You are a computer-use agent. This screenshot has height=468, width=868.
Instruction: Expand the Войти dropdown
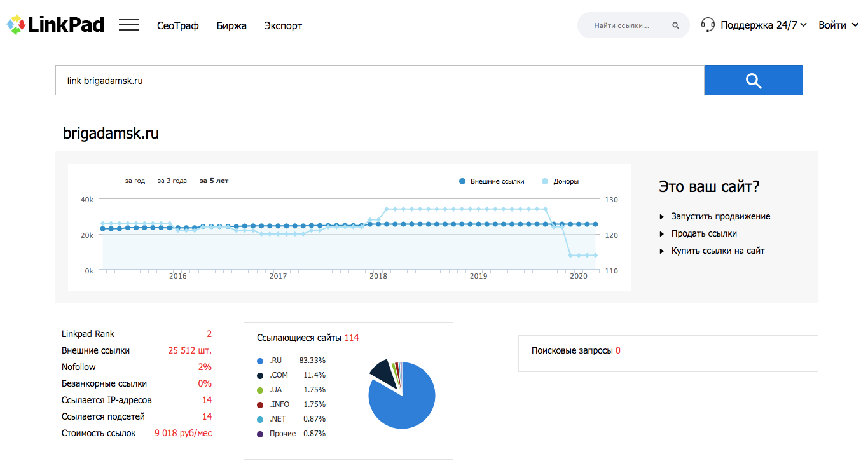pyautogui.click(x=837, y=25)
